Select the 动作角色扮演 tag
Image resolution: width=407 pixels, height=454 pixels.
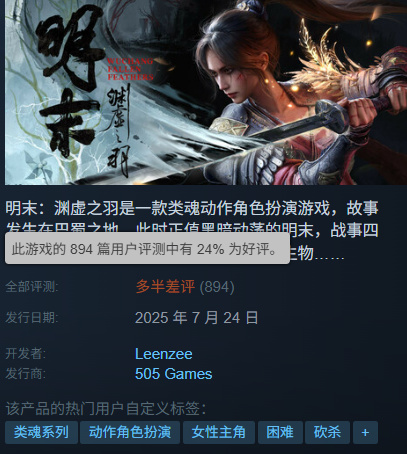click(130, 432)
